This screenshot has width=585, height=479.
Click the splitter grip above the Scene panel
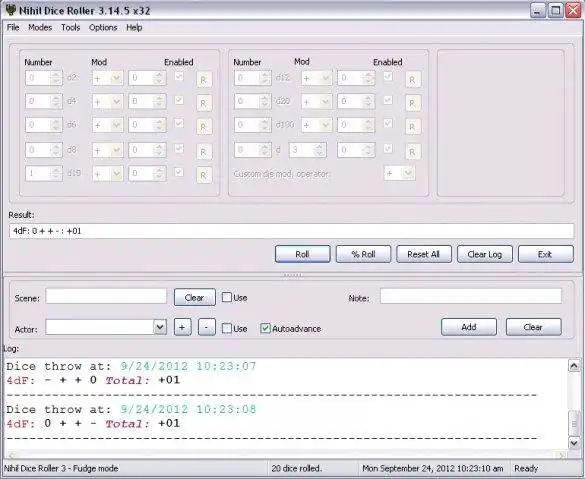pos(293,276)
